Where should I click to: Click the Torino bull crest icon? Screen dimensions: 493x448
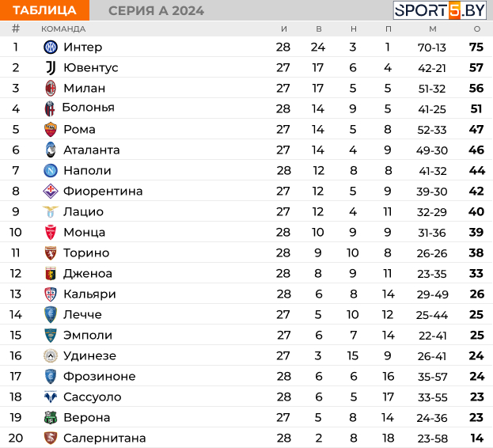[x=51, y=253]
